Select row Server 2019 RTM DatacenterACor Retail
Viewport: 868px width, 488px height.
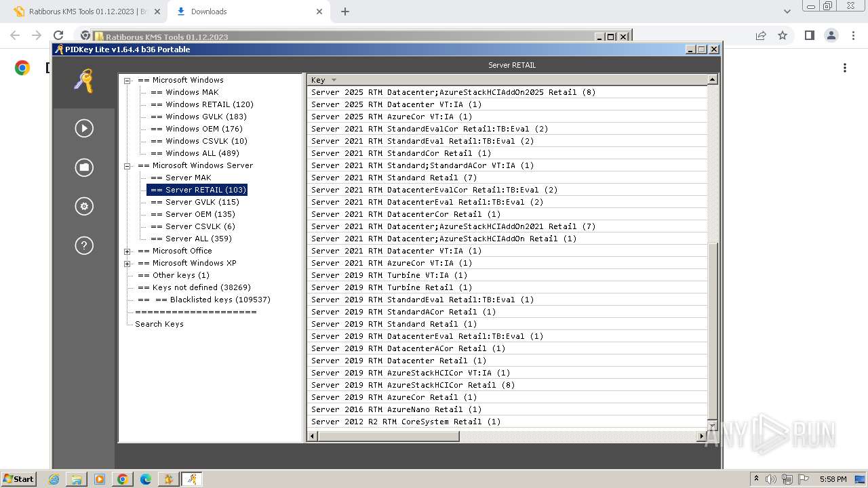(507, 348)
